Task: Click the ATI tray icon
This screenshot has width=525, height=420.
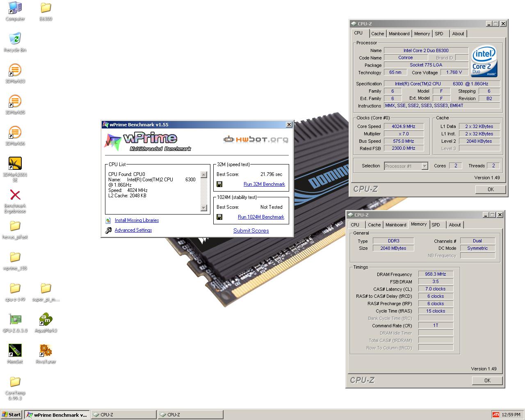Action: click(x=495, y=415)
